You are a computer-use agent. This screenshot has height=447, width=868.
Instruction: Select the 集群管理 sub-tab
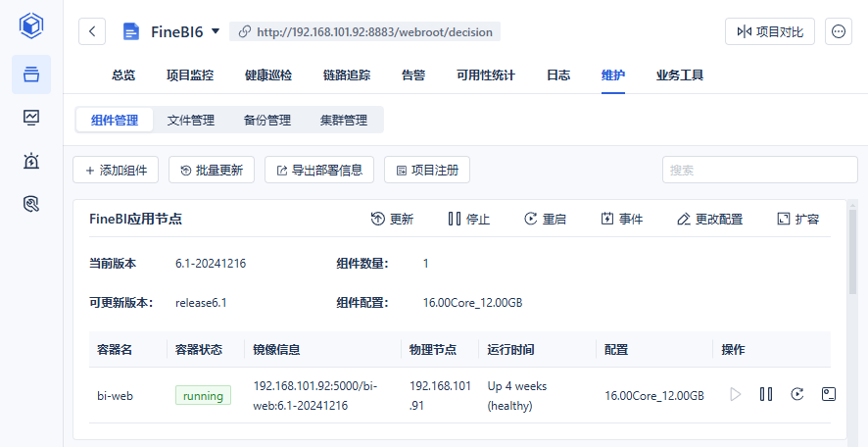click(344, 121)
